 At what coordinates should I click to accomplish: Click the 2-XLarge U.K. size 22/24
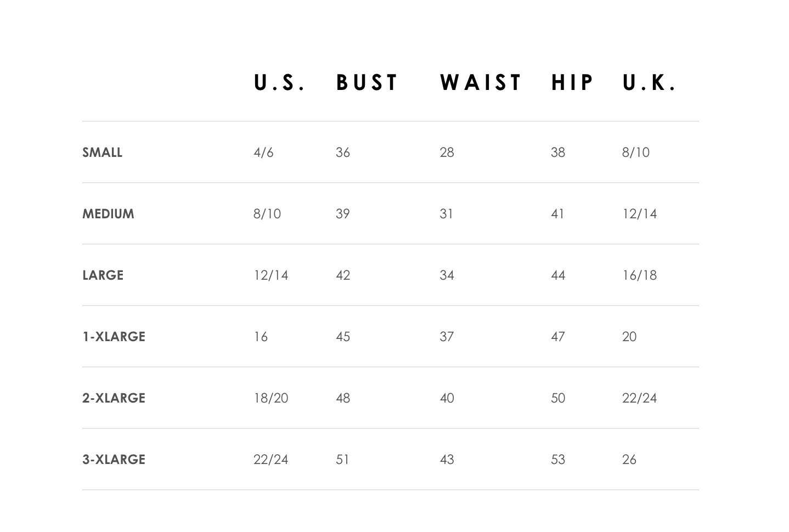click(x=639, y=398)
